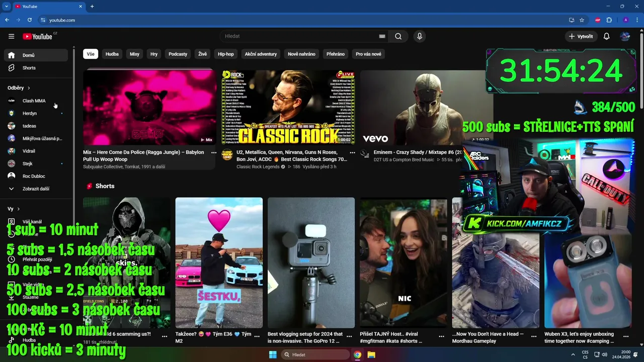644x362 pixels.
Task: Open options for the Takžeee short
Action: click(x=257, y=336)
